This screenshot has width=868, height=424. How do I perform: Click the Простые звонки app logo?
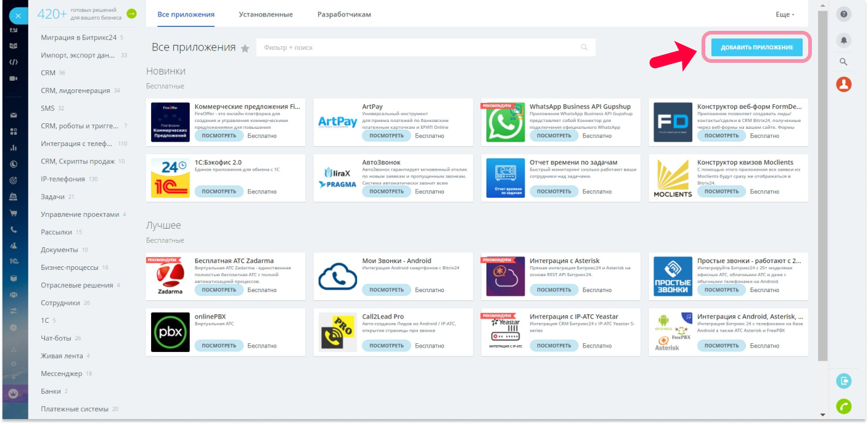click(673, 276)
